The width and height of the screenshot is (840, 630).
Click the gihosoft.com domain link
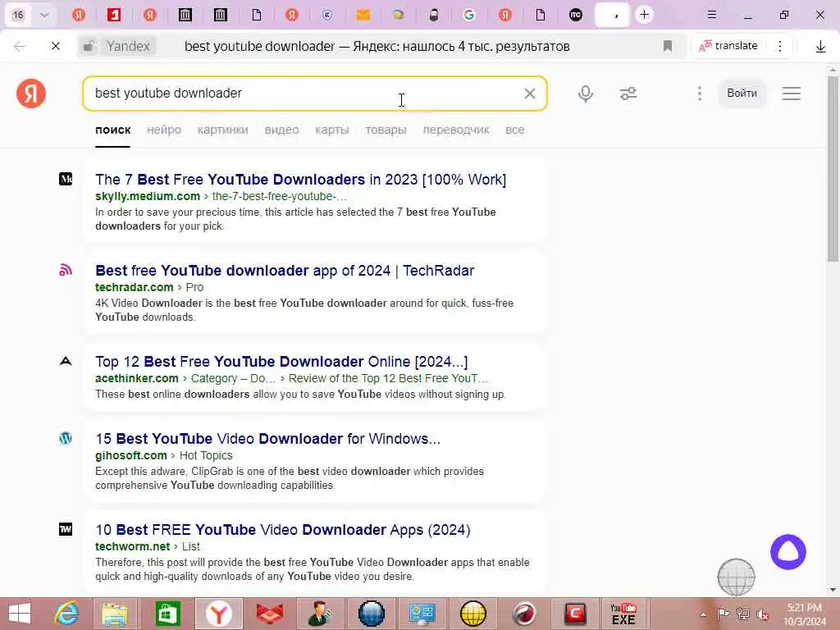tap(130, 455)
